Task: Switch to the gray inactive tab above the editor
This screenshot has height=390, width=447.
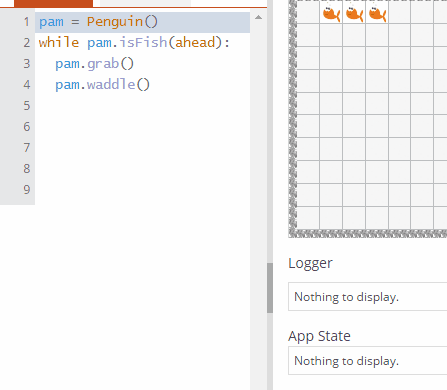Action: click(x=145, y=3)
